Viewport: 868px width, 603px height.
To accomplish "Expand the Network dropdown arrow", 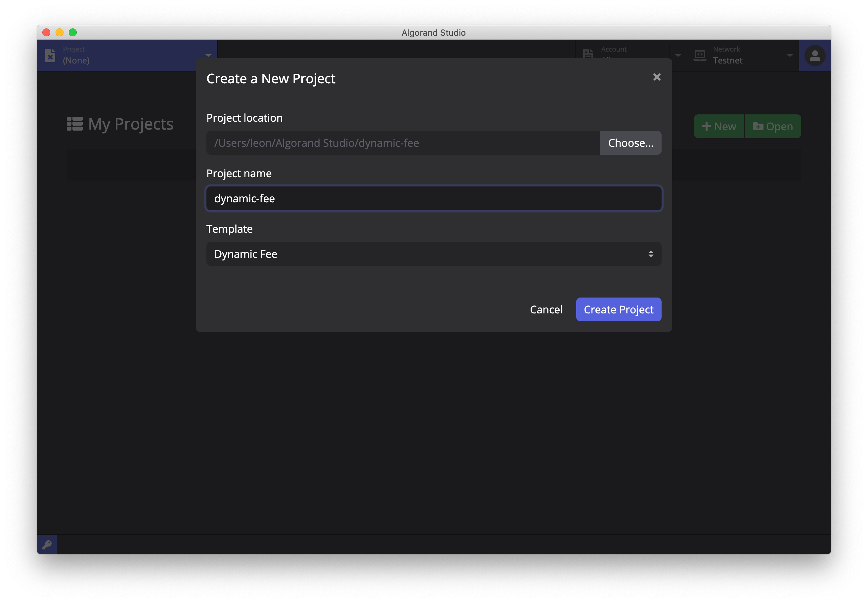I will pyautogui.click(x=790, y=56).
